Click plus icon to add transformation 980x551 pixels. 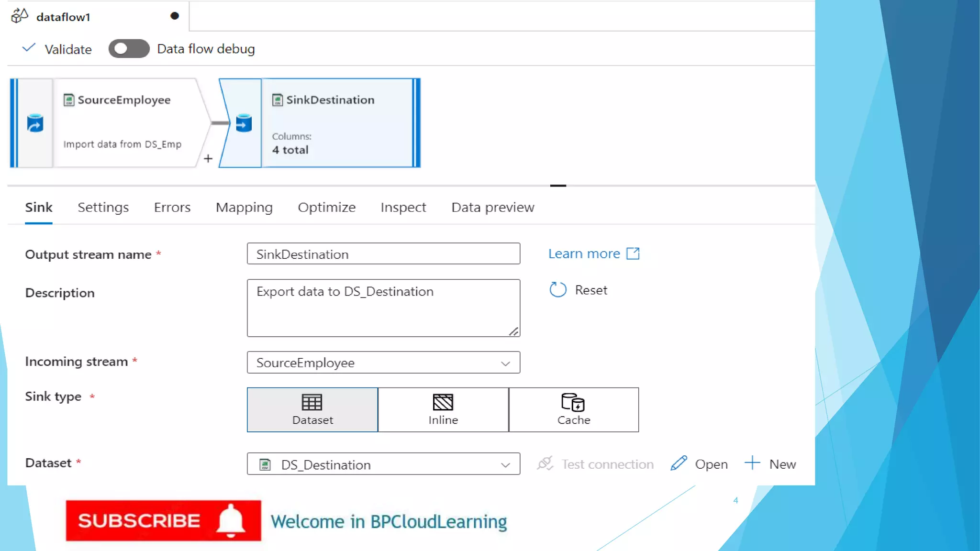[208, 159]
